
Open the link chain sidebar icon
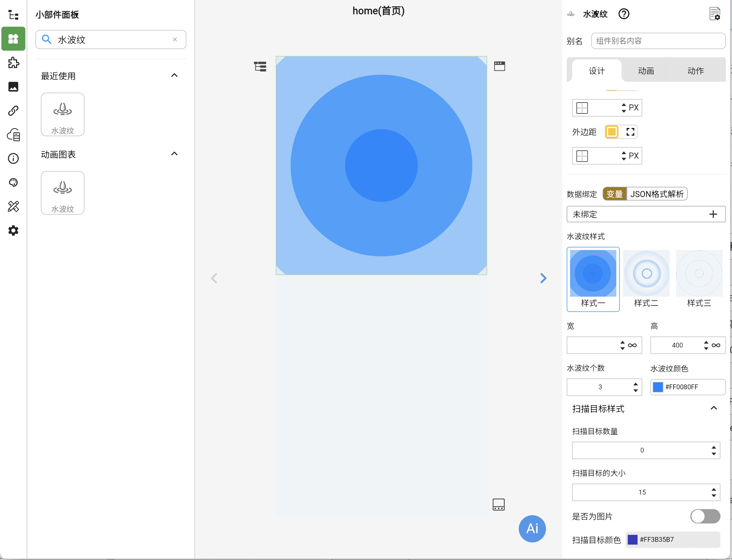coord(13,111)
